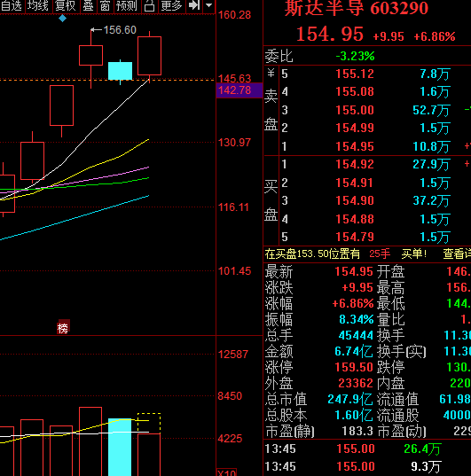
Task: Select the cyan candlestick on chart
Action: point(121,71)
